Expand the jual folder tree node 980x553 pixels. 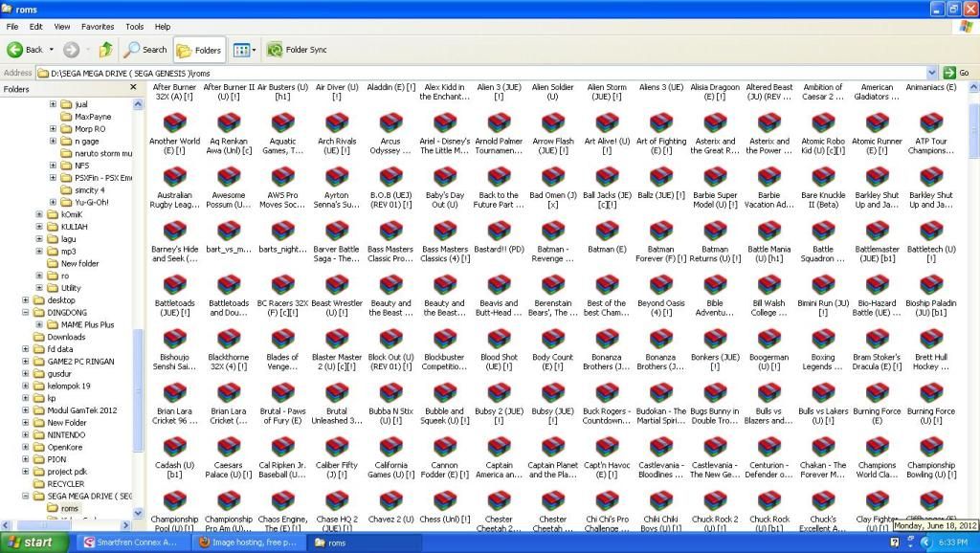pos(54,104)
